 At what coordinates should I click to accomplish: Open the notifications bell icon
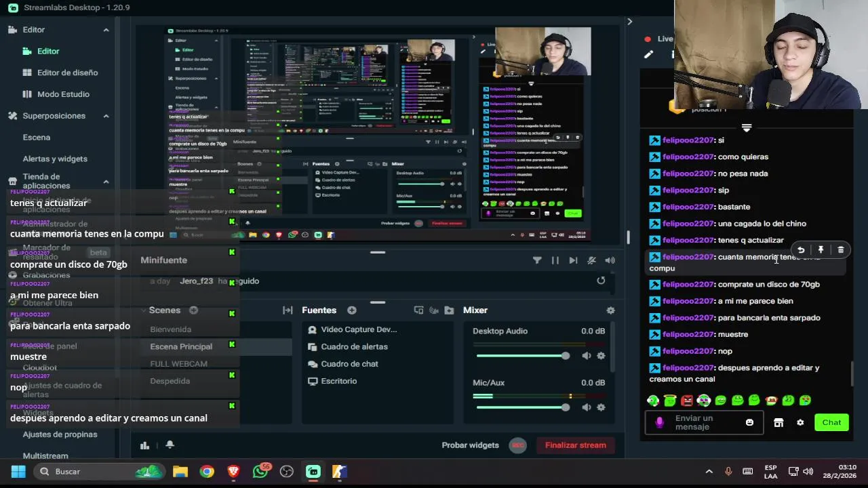coord(170,445)
